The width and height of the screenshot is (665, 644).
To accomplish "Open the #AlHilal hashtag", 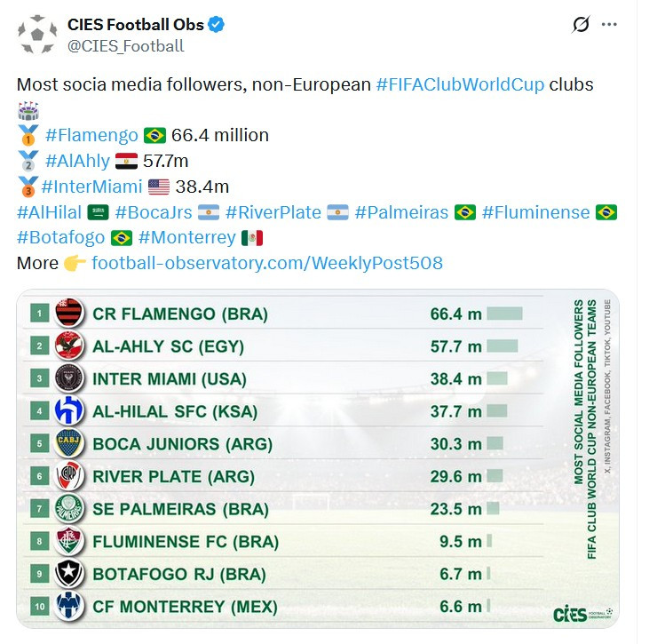I will [49, 212].
